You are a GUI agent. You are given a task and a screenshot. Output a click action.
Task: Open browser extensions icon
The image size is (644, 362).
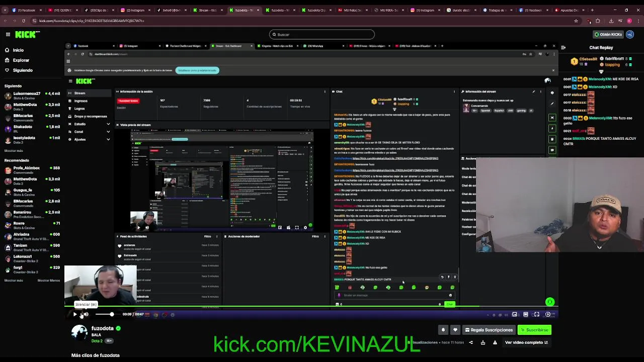[598, 21]
